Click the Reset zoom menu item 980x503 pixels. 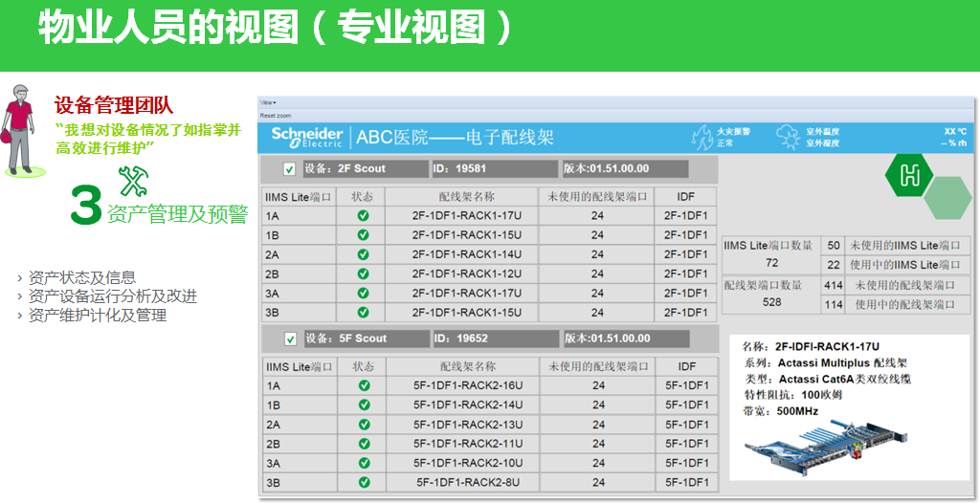point(275,115)
